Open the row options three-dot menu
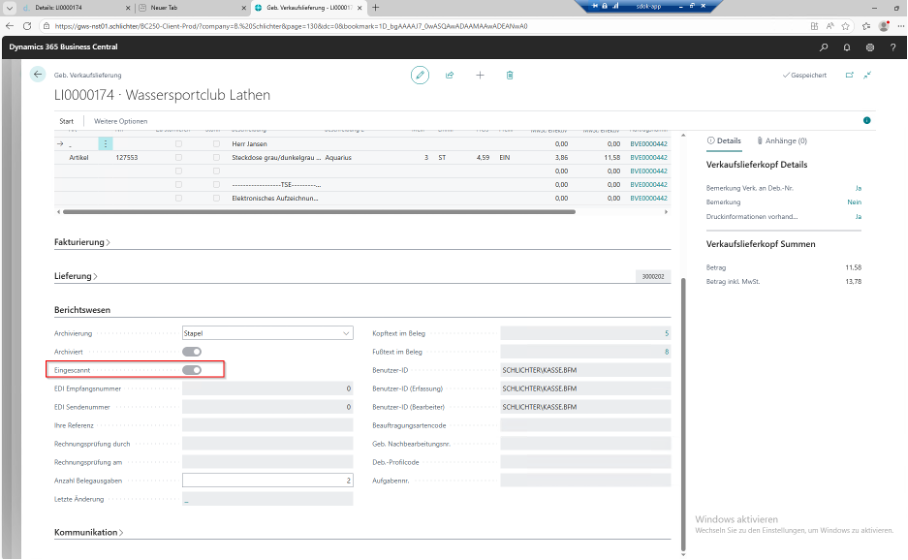Screen dimensions: 908x560 (x=105, y=144)
